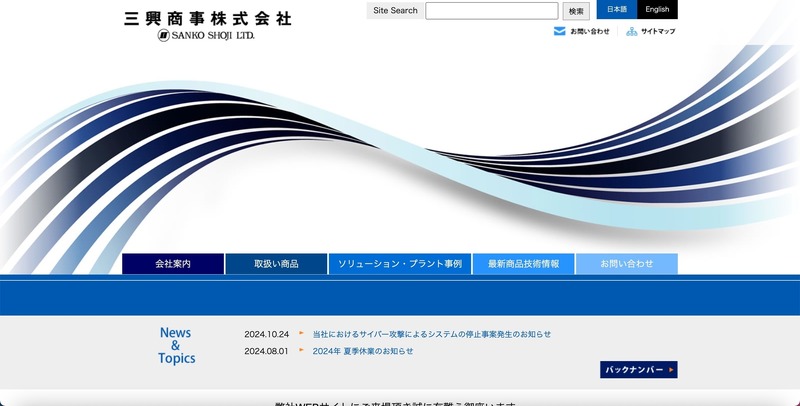The width and height of the screenshot is (800, 406).
Task: Open the 会社案内 menu
Action: tap(173, 264)
